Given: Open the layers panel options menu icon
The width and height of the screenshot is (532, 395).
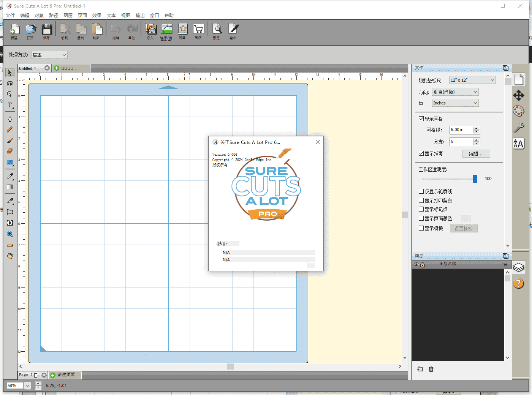Looking at the screenshot, I should coord(505,264).
